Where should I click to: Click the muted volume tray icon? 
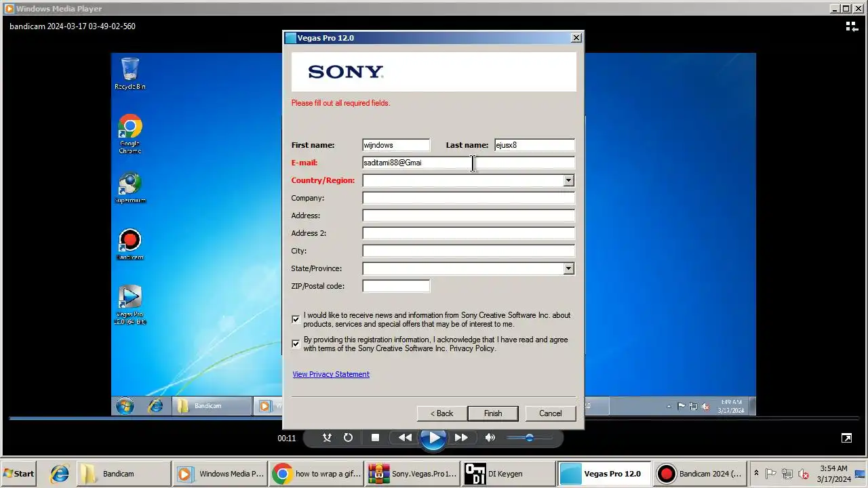(804, 474)
